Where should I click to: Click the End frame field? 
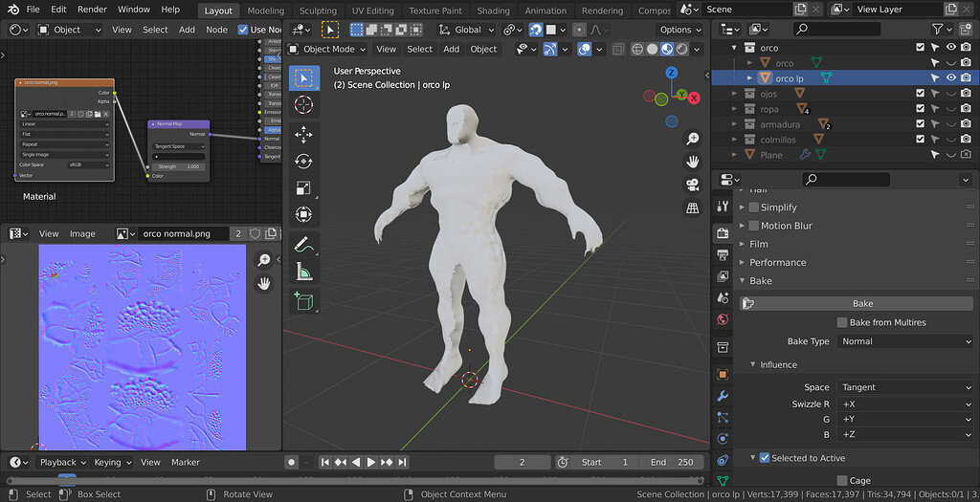point(672,462)
